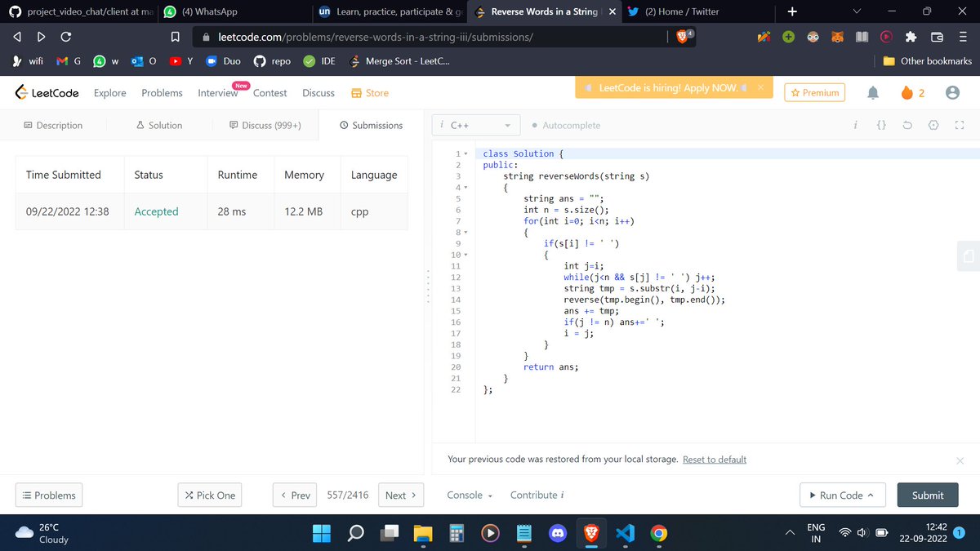Open editor settings hexagon icon
The height and width of the screenshot is (551, 980).
tap(933, 126)
